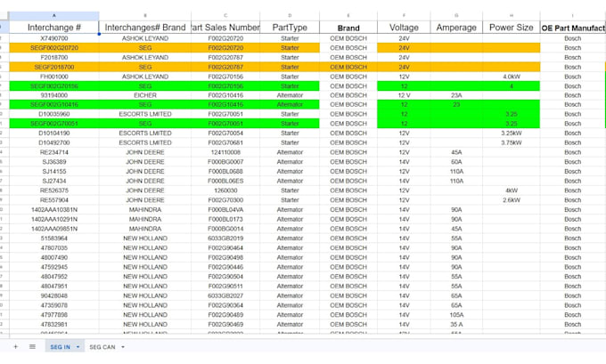606x364 pixels.
Task: Select cell containing 51583964
Action: tap(54, 239)
